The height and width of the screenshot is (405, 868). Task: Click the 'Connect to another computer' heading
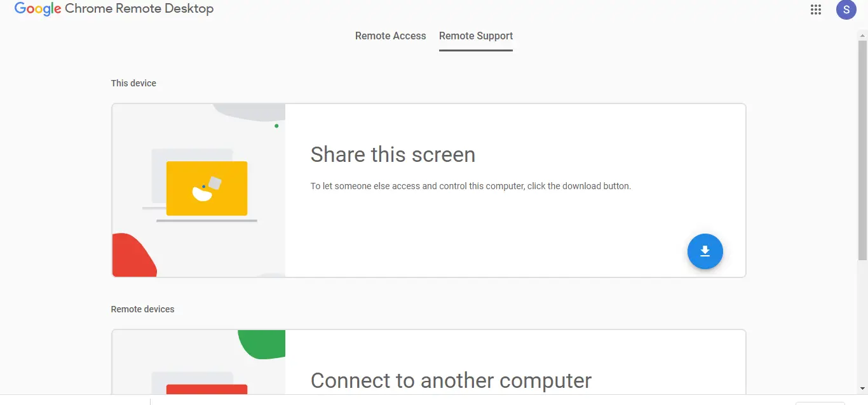pos(451,380)
